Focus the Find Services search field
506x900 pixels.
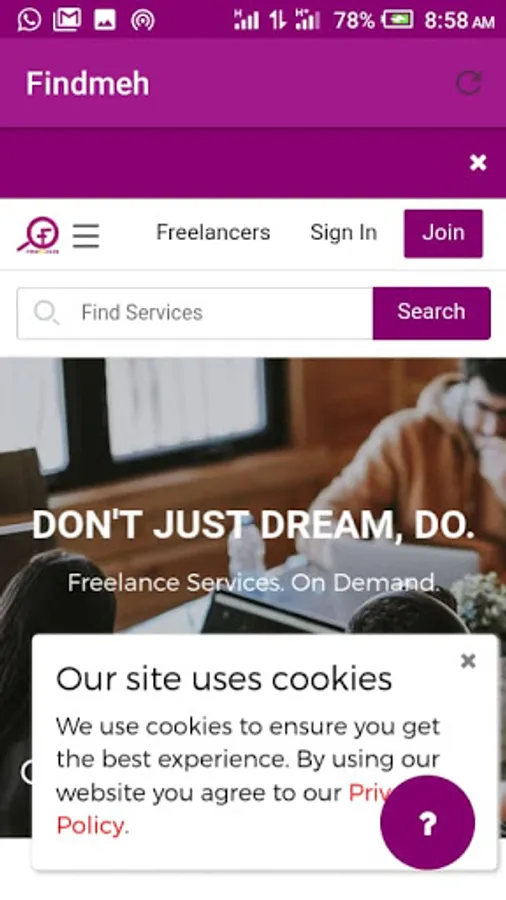tap(195, 313)
